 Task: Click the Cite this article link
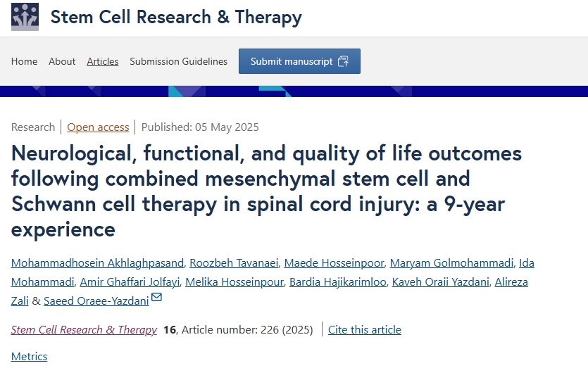[364, 329]
